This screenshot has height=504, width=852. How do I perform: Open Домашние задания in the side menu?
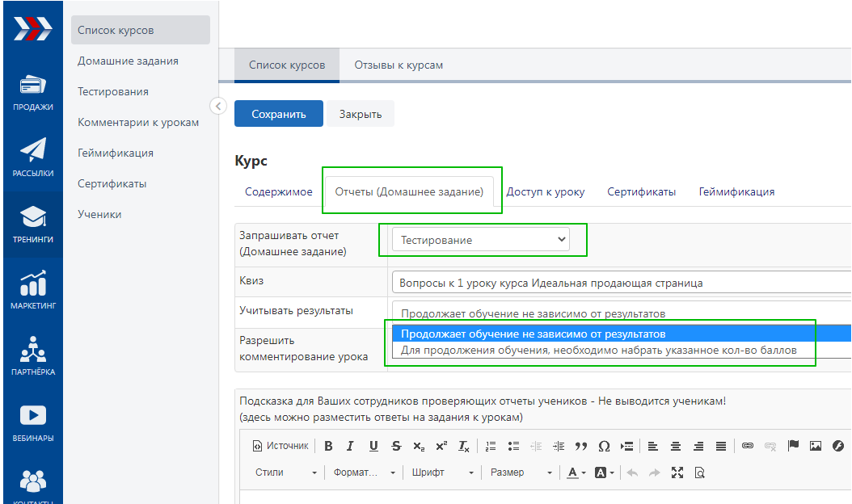click(128, 61)
